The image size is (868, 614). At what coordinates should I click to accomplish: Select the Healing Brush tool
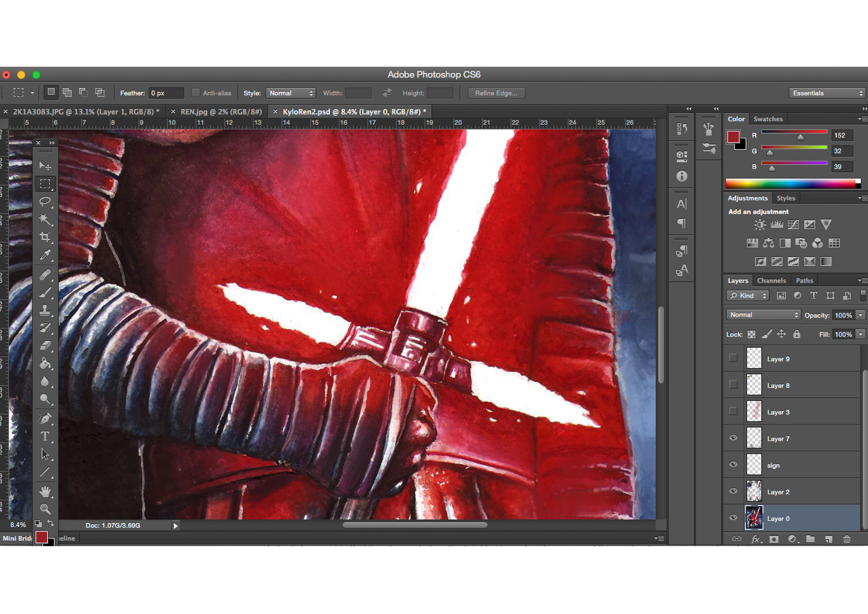click(x=45, y=275)
